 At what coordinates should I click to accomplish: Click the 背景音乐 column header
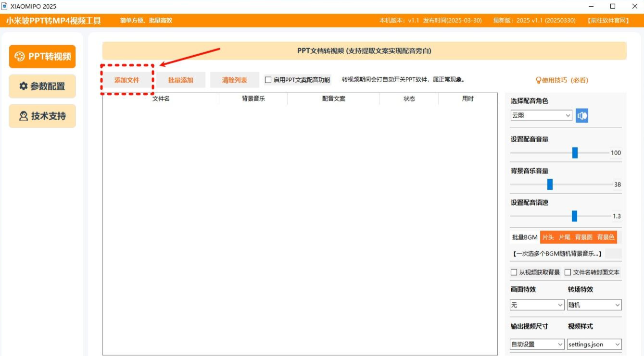[253, 98]
